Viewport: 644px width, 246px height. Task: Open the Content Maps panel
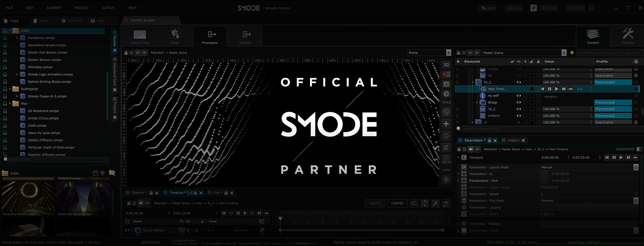pyautogui.click(x=140, y=36)
